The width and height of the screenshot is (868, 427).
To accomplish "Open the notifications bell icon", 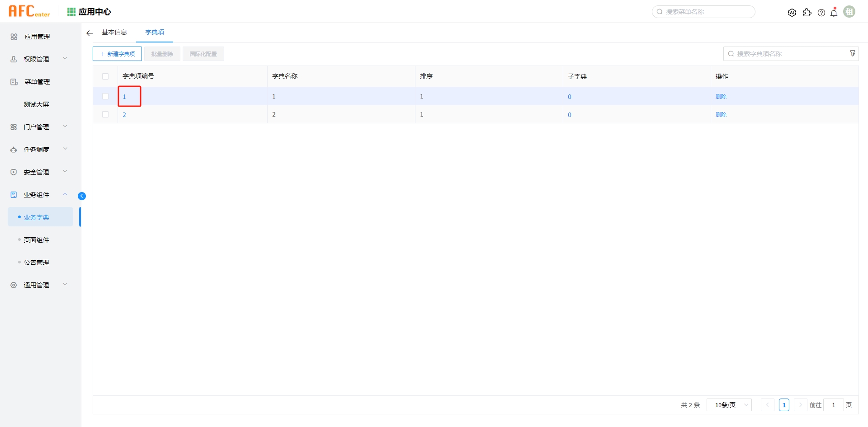I will (834, 12).
